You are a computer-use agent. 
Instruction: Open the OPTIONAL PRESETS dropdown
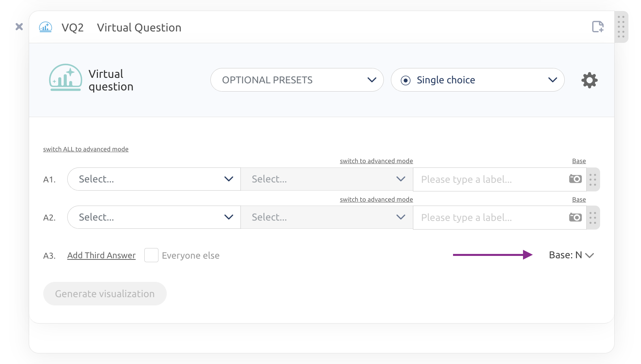coord(297,80)
